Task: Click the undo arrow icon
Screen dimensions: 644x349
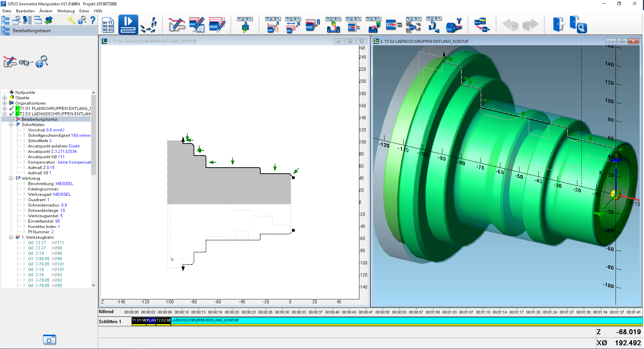Action: [510, 24]
